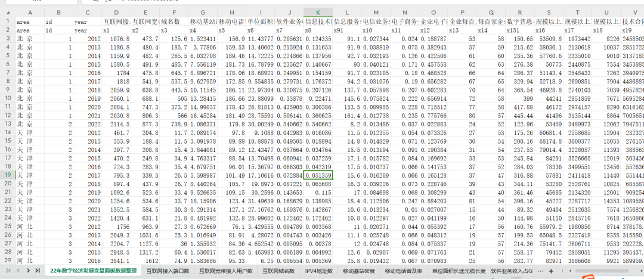This screenshot has height=279, width=644.
Task: Click the fx insert function icon
Action: [x=109, y=1]
